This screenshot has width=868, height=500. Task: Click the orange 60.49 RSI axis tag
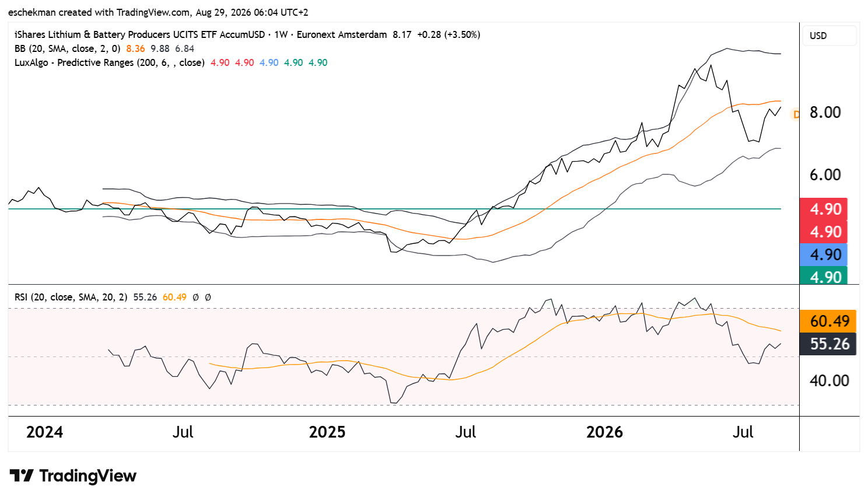828,321
